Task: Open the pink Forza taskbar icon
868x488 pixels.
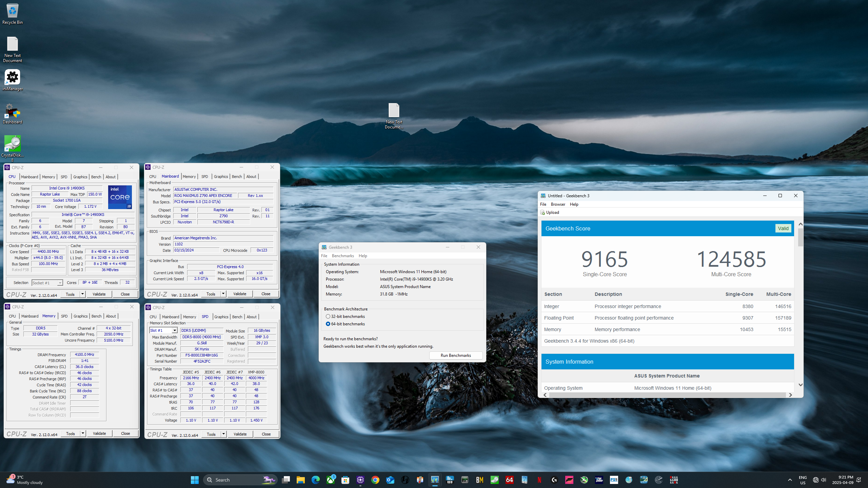Action: [569, 480]
